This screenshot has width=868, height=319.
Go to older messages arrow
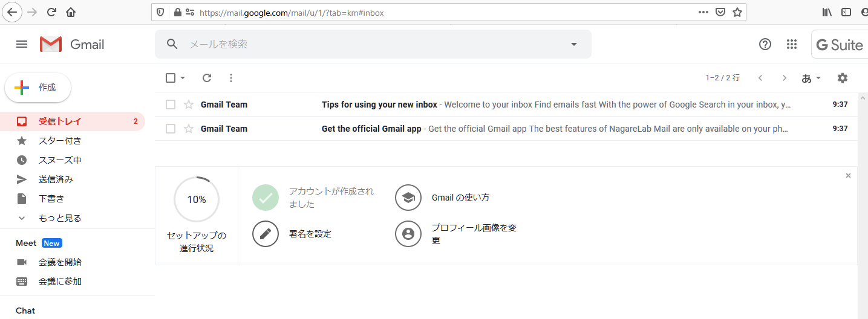click(x=785, y=78)
